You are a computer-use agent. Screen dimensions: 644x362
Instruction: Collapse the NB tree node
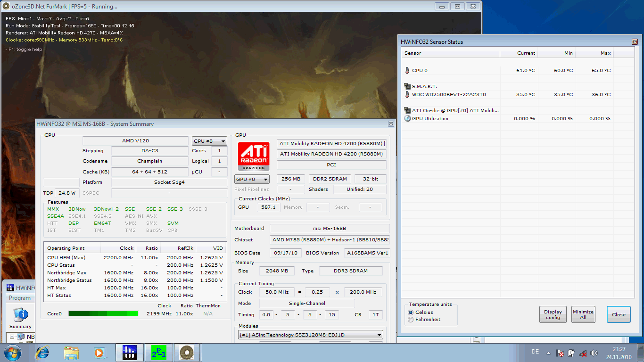tap(12, 337)
